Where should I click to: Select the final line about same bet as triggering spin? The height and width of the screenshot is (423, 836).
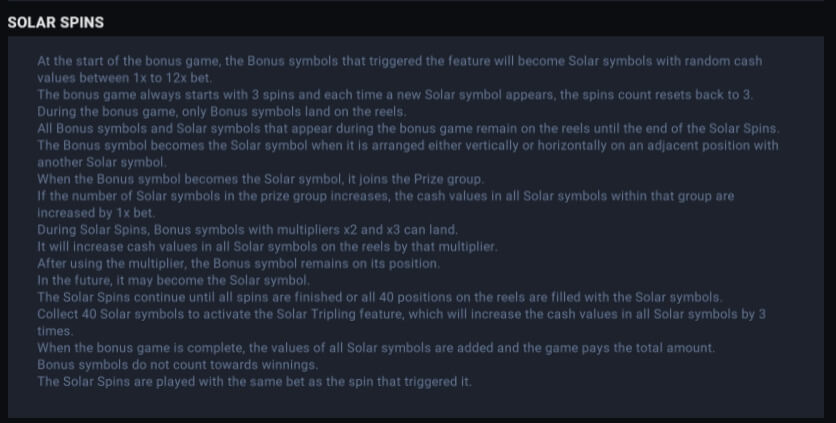(254, 382)
